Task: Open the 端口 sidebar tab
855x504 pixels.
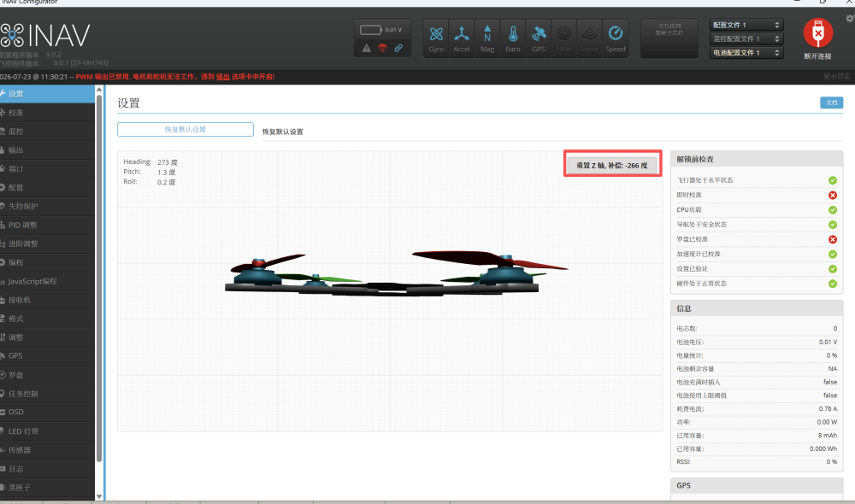Action: [47, 169]
